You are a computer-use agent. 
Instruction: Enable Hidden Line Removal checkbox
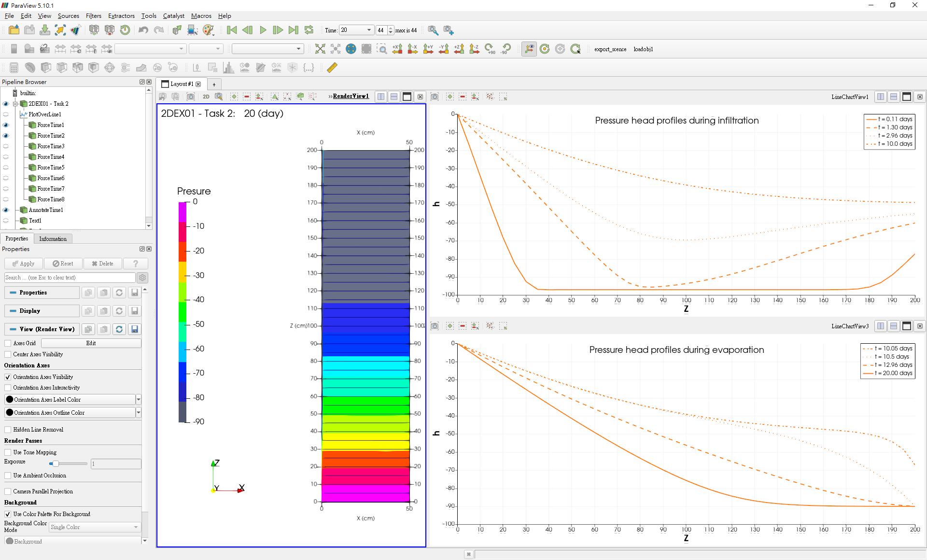(x=9, y=429)
